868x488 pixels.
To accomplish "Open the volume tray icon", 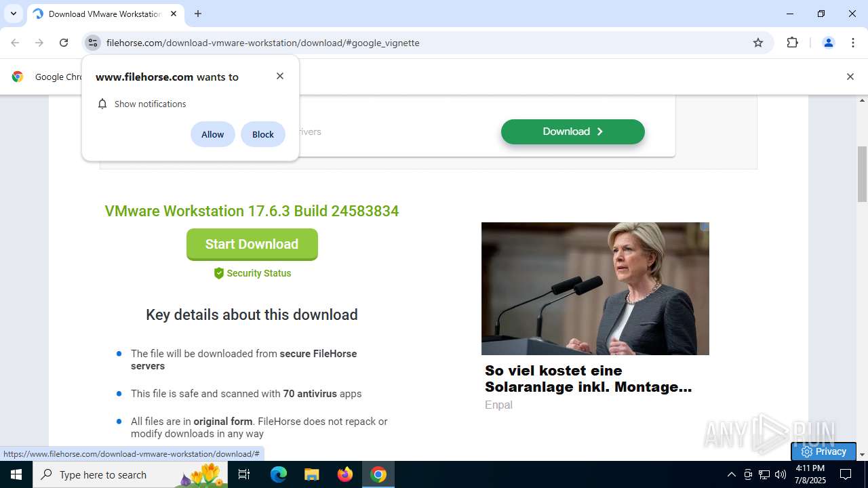I will point(781,474).
